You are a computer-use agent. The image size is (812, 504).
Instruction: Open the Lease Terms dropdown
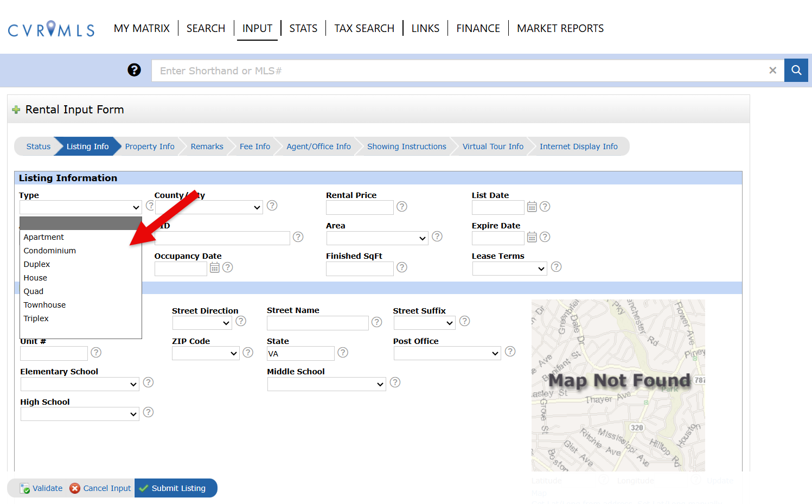click(x=510, y=269)
